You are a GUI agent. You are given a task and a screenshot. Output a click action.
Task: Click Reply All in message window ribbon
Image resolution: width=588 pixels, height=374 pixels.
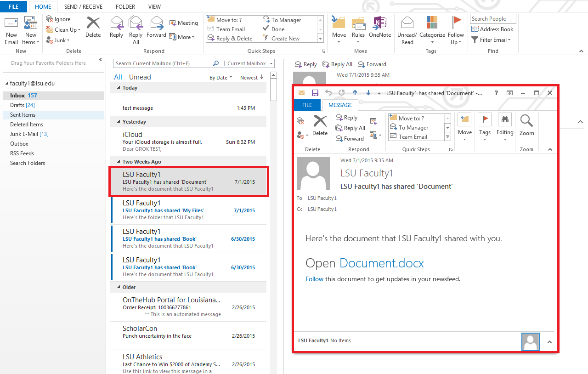[x=351, y=128]
